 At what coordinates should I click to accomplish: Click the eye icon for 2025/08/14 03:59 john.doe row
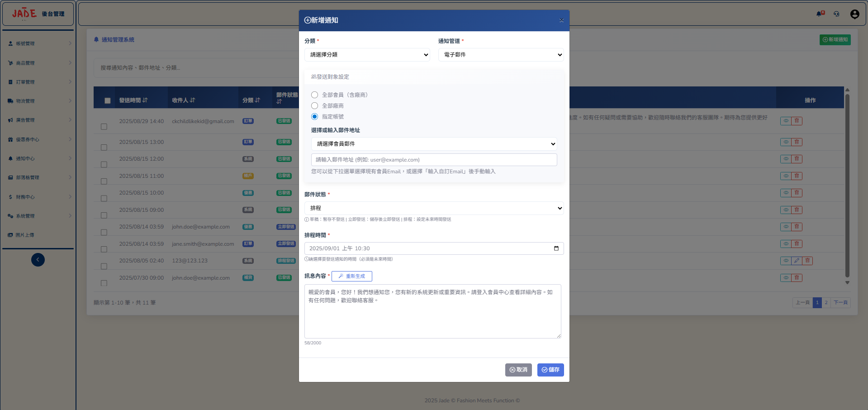click(786, 227)
